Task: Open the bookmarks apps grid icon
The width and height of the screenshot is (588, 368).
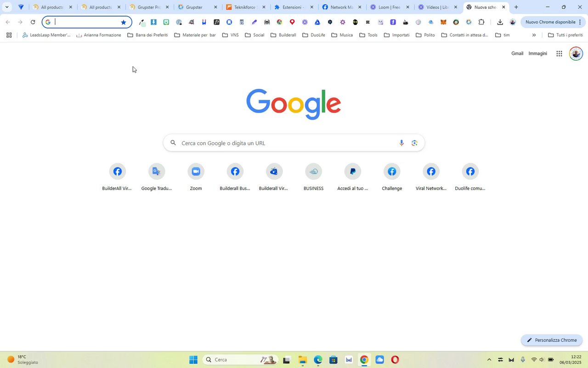Action: click(9, 35)
